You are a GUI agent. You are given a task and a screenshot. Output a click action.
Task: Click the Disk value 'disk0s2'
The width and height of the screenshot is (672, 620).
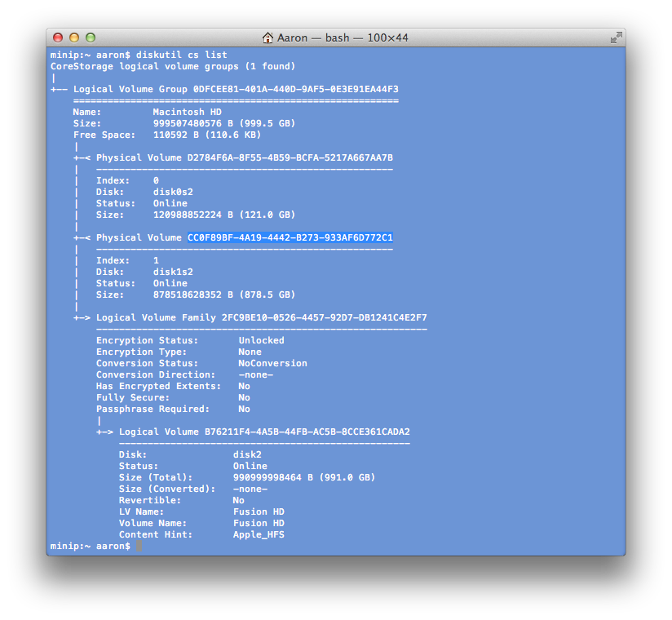coord(173,192)
